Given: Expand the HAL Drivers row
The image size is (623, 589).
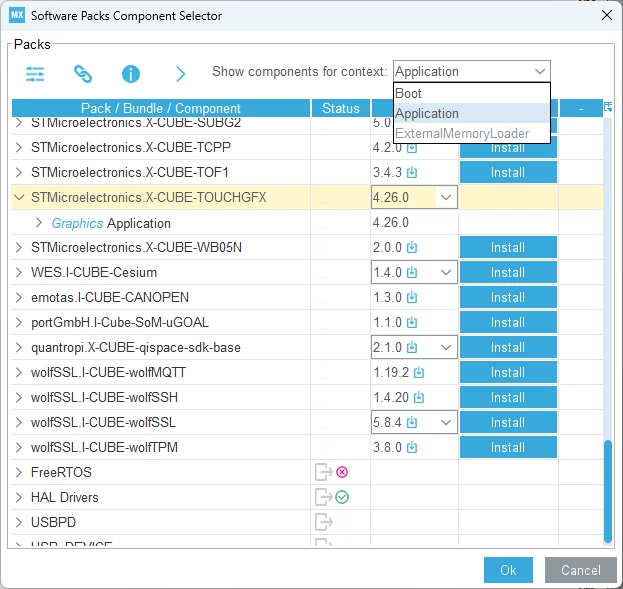Looking at the screenshot, I should pos(19,497).
